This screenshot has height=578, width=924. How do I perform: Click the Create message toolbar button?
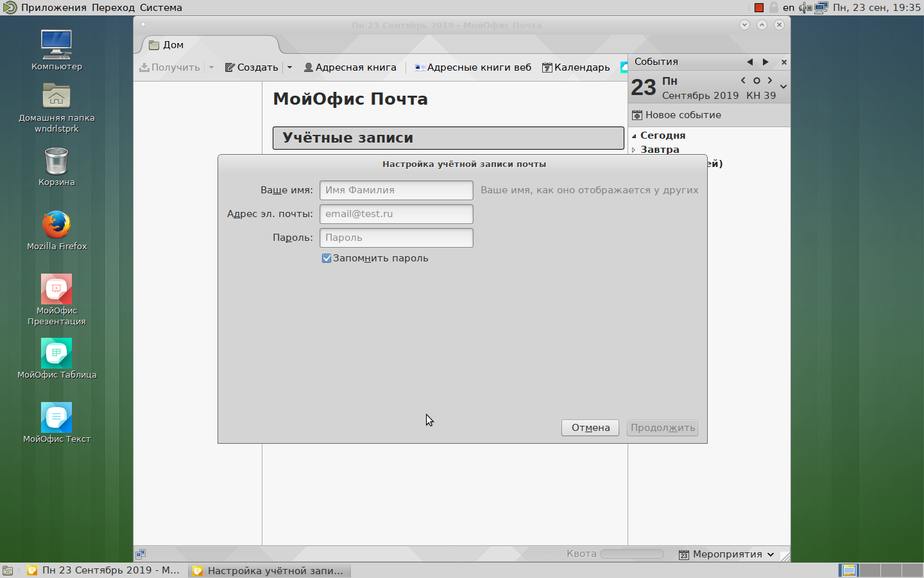tap(252, 67)
